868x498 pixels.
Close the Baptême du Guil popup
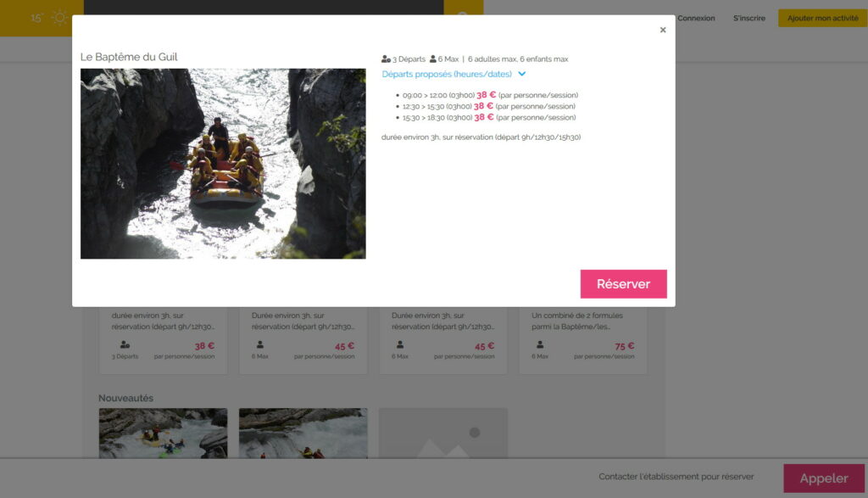pos(663,30)
